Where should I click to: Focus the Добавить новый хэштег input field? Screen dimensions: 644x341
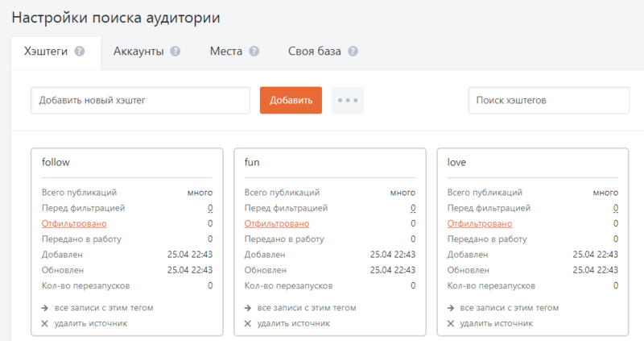140,101
